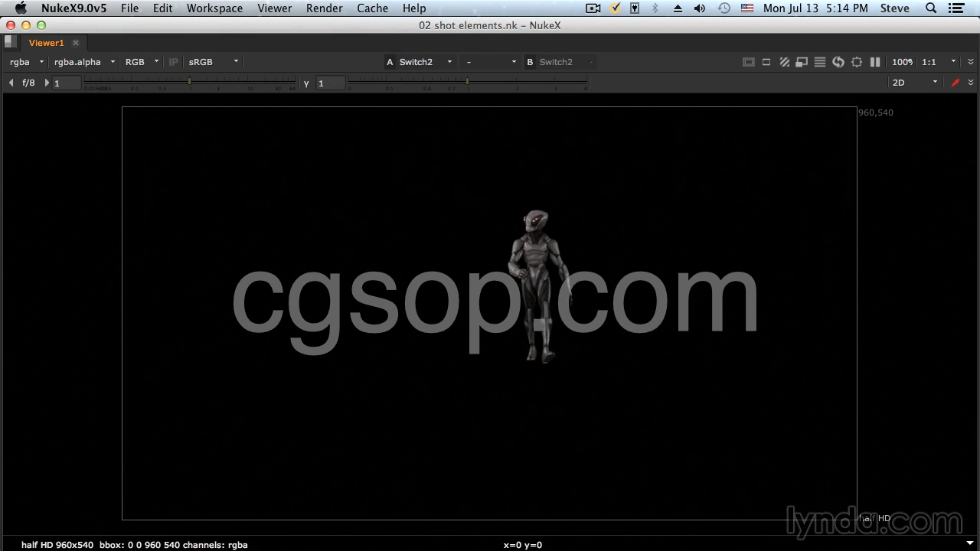Screen dimensions: 980x551
Task: Click the Bluetooth menu bar icon
Action: (x=655, y=8)
